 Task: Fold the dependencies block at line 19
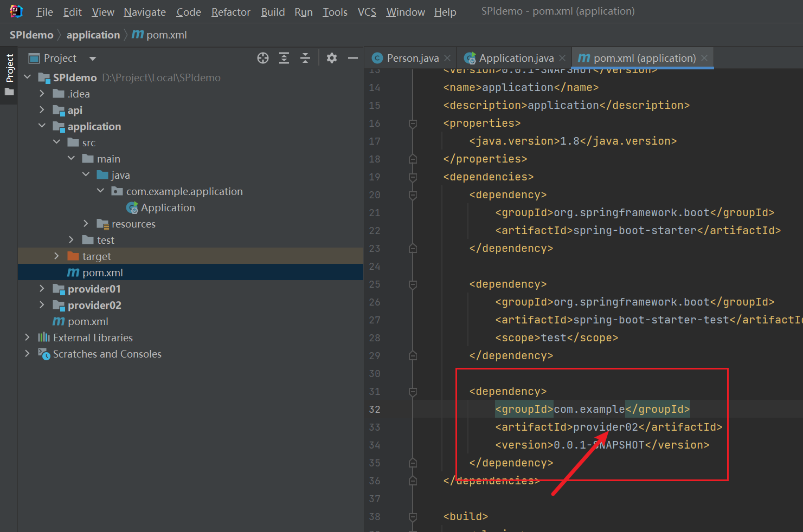(413, 177)
